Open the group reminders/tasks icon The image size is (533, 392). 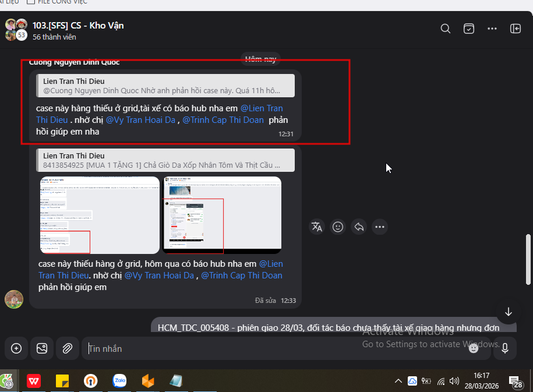469,29
